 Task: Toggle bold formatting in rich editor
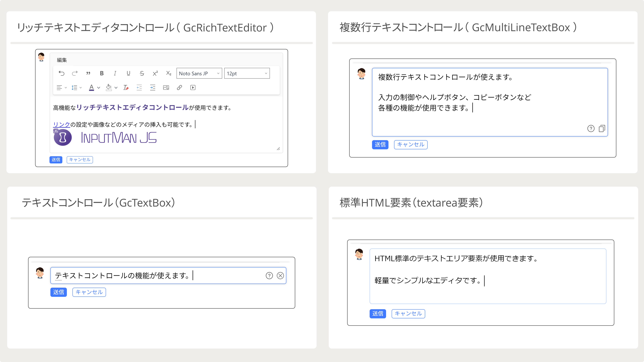click(x=101, y=73)
